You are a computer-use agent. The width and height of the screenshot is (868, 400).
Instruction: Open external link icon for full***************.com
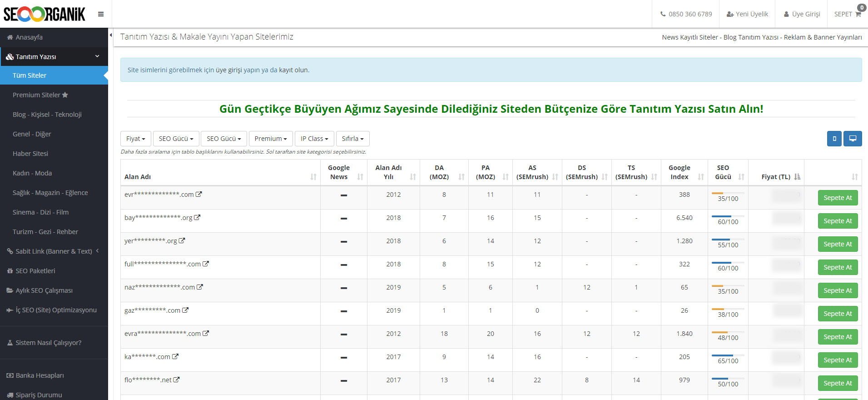coord(206,264)
